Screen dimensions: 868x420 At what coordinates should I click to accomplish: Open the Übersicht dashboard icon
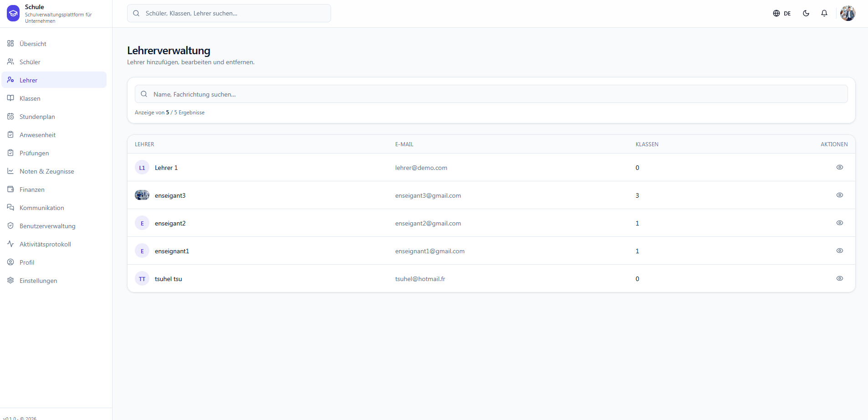(x=10, y=43)
